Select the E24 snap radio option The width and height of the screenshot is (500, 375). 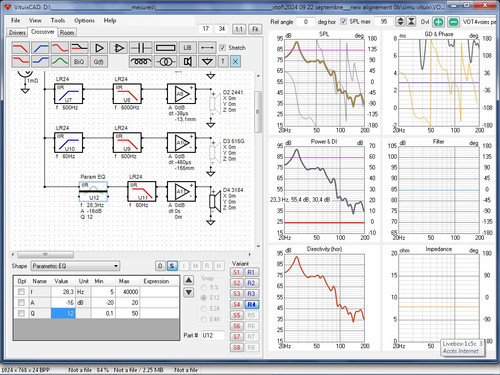pyautogui.click(x=204, y=308)
